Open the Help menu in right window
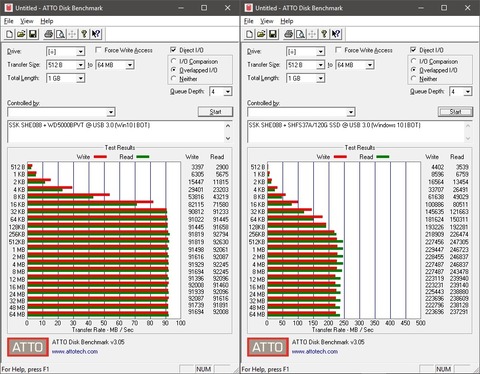The image size is (480, 374). click(x=287, y=21)
